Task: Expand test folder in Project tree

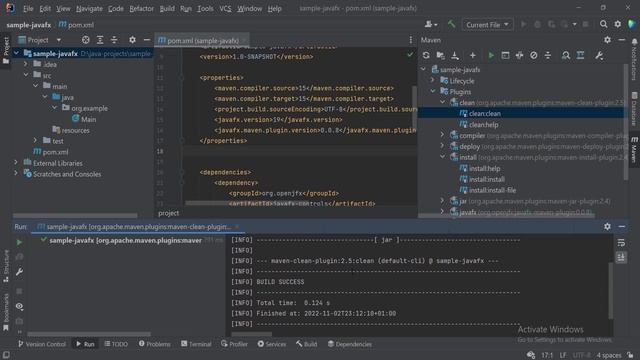Action: (35, 140)
